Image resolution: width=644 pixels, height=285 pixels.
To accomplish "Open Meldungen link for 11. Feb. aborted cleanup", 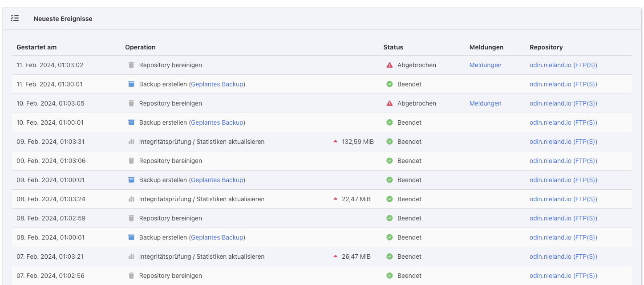I will click(x=485, y=65).
